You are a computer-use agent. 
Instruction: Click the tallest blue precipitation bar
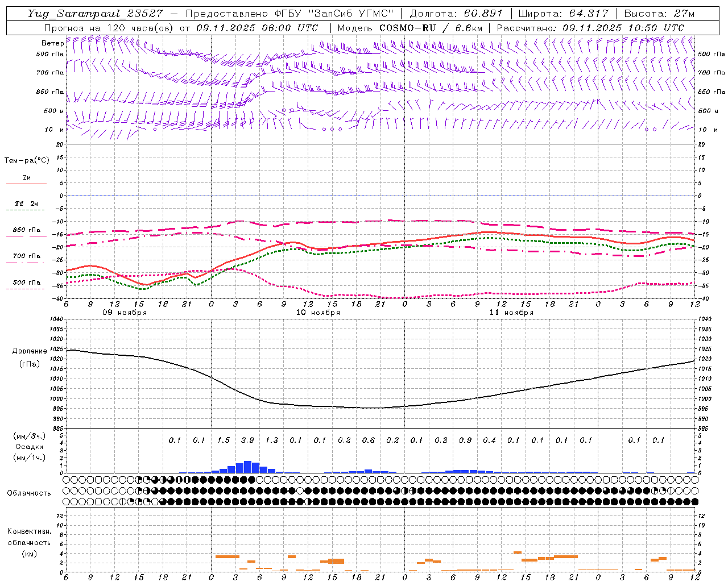(247, 467)
